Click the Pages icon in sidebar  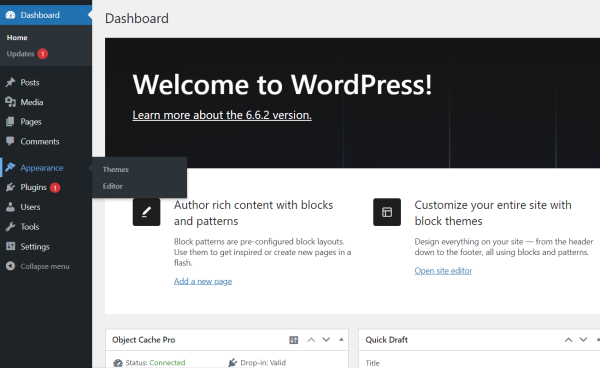10,122
